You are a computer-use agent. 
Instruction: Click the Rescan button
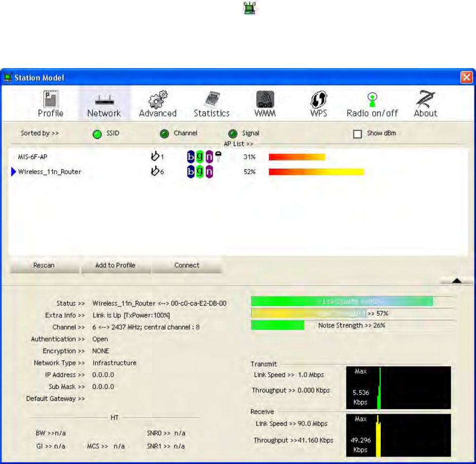click(44, 265)
